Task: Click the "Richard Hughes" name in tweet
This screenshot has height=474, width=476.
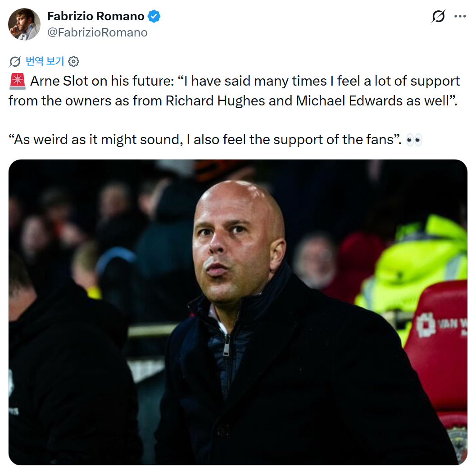Action: (x=215, y=100)
